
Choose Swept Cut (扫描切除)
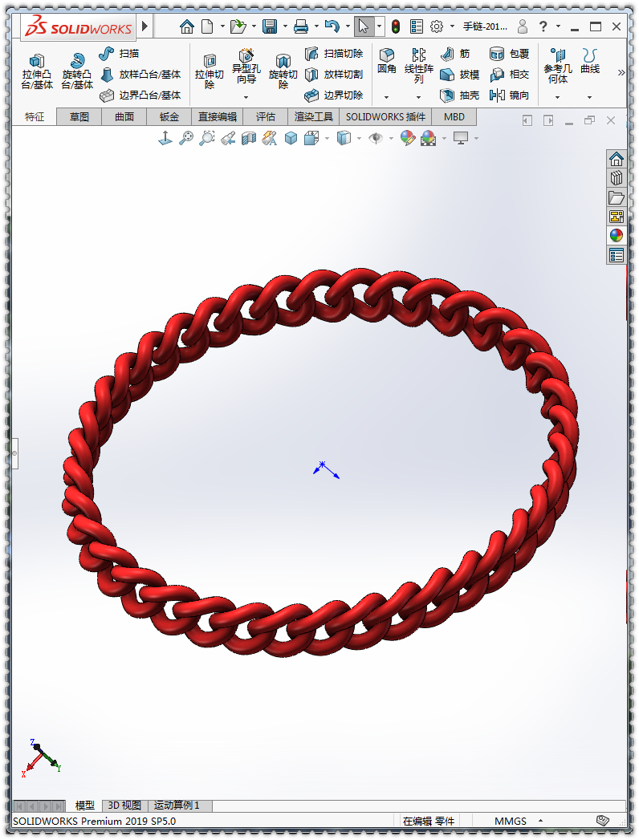click(334, 54)
